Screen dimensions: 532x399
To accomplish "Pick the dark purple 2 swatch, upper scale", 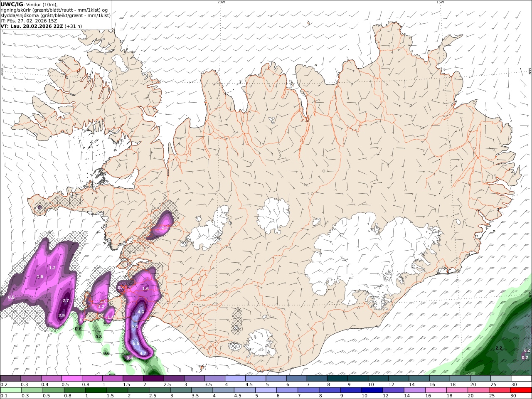I will [153, 379].
